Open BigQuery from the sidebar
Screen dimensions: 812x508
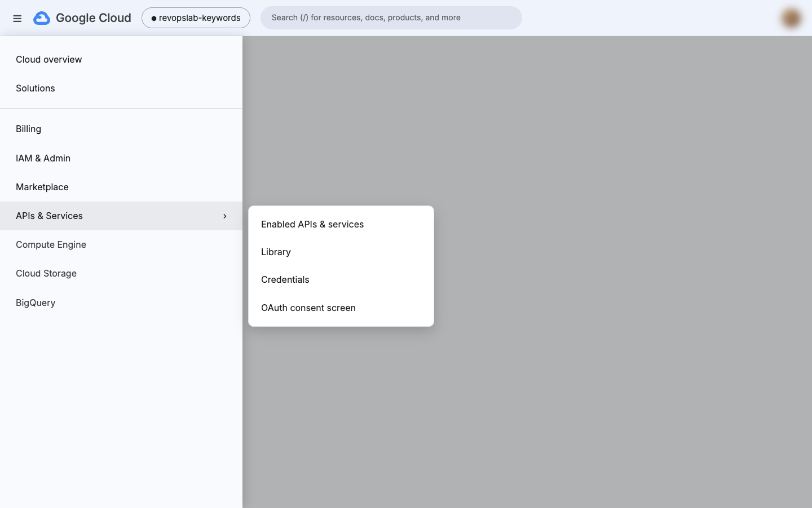pos(121,303)
